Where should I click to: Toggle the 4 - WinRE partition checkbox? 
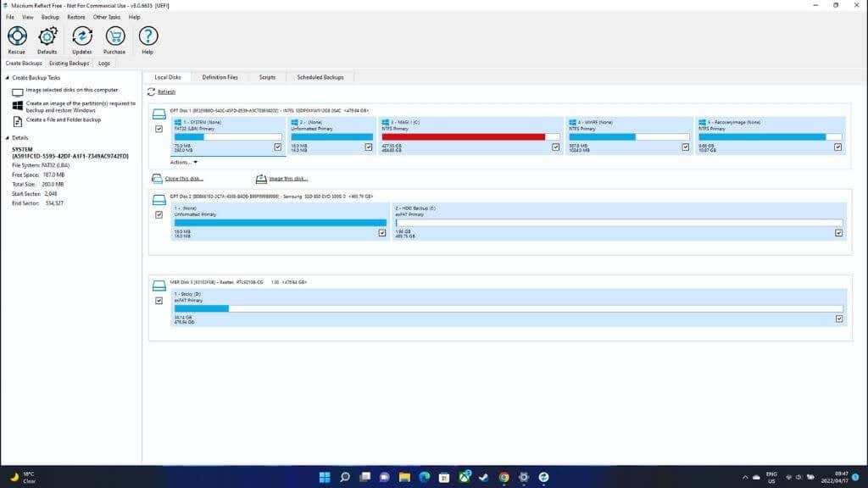coord(686,147)
